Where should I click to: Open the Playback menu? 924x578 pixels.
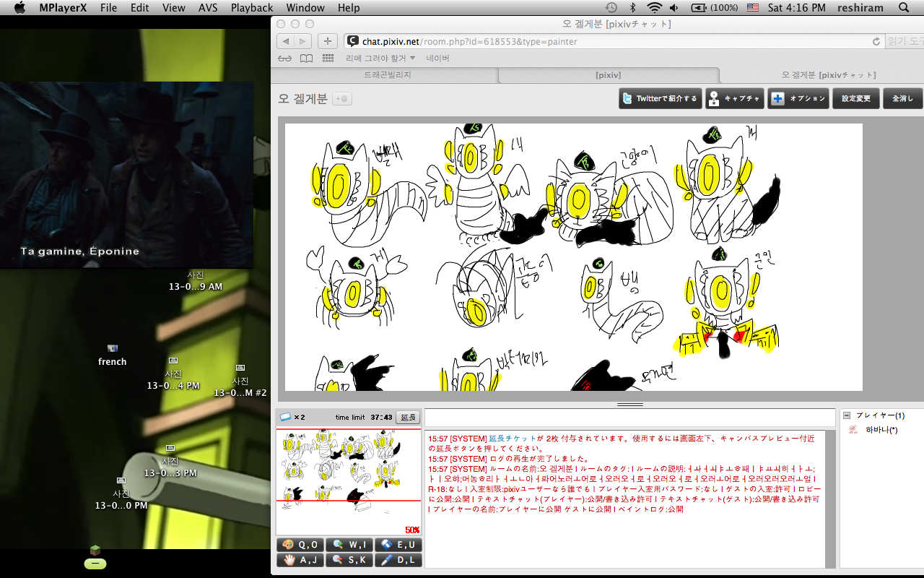pyautogui.click(x=252, y=8)
